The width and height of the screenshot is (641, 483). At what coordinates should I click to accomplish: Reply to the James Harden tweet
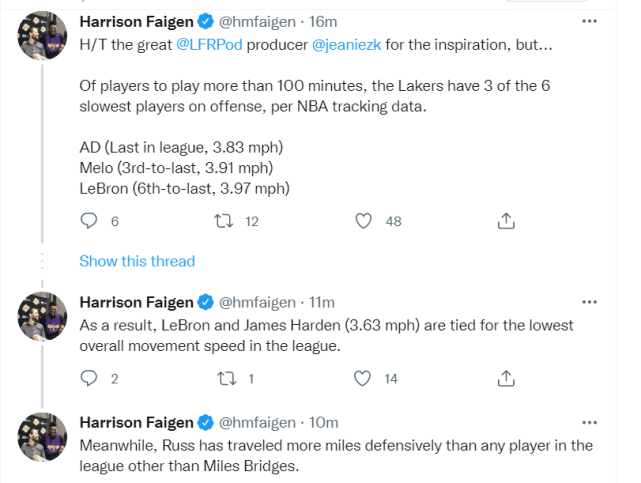coord(89,378)
